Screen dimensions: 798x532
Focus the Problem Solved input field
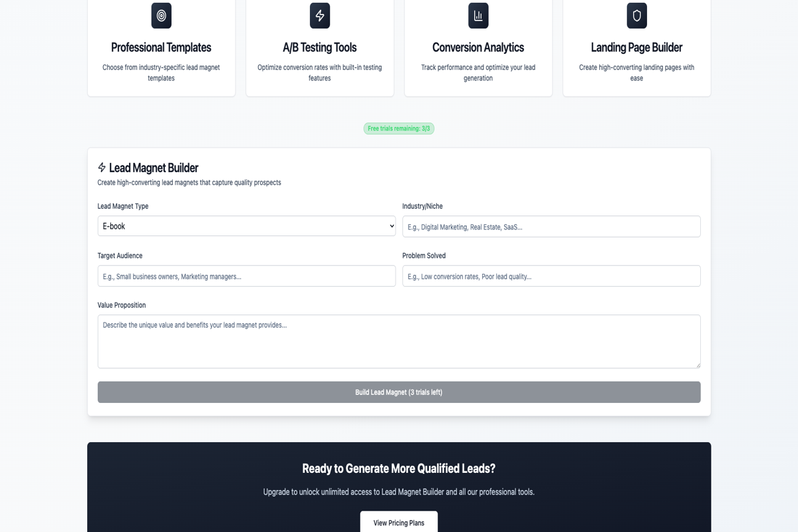click(x=551, y=276)
